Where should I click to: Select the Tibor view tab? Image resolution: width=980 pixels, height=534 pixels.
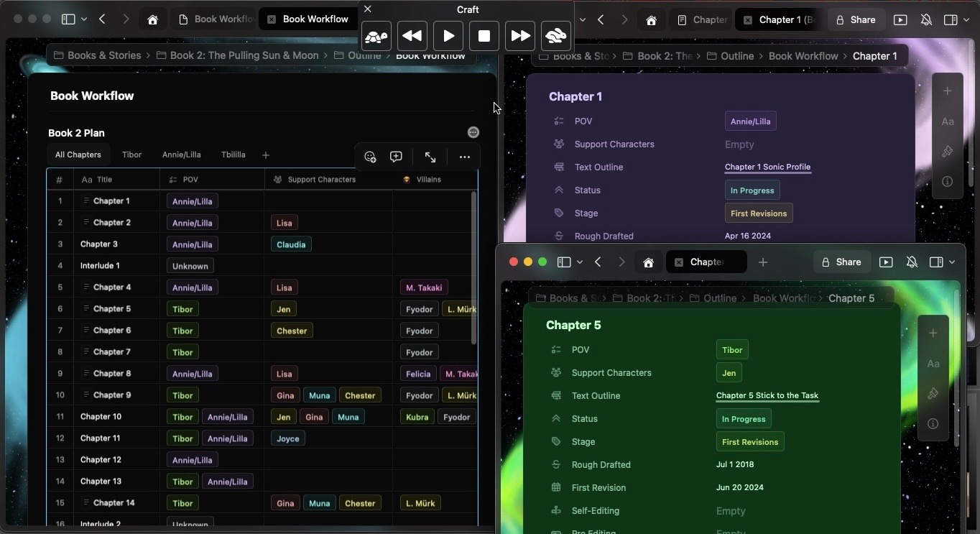(131, 155)
